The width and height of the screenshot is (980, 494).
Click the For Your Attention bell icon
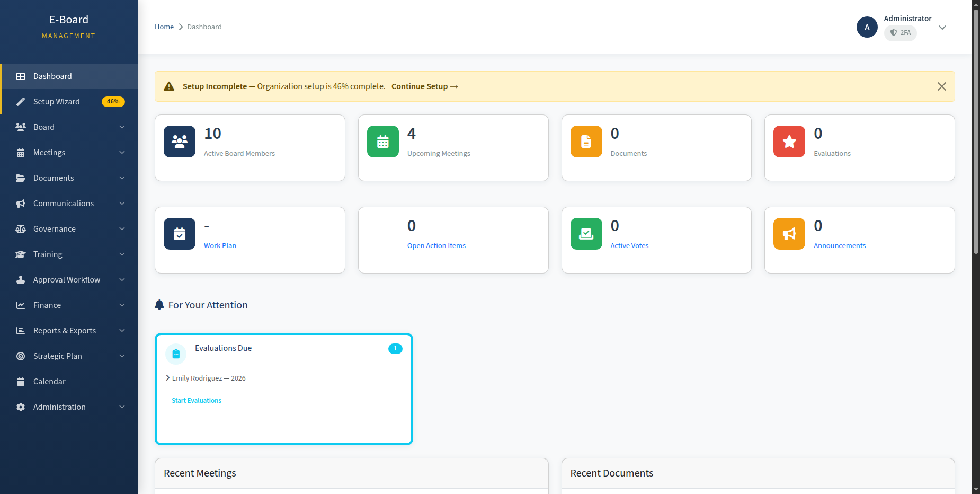coord(159,305)
